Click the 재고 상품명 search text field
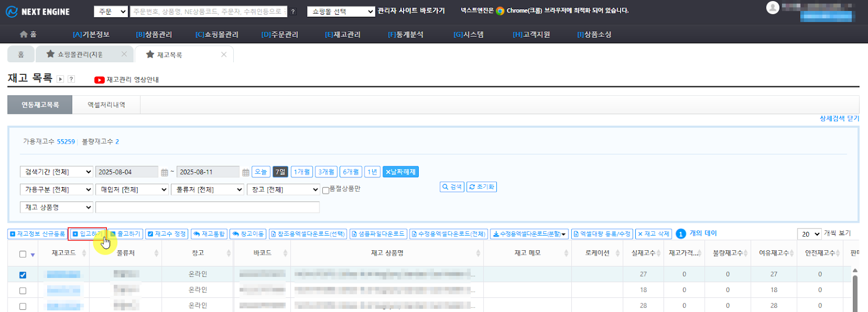This screenshot has width=868, height=312. click(207, 207)
